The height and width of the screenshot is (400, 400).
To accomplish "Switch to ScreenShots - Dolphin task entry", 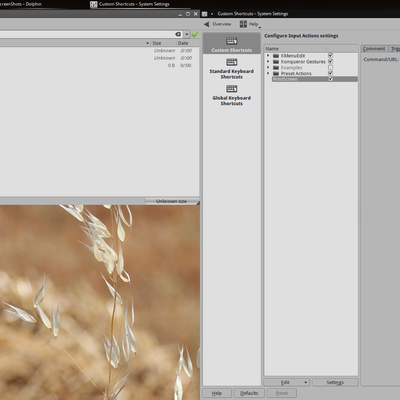I will [x=21, y=4].
